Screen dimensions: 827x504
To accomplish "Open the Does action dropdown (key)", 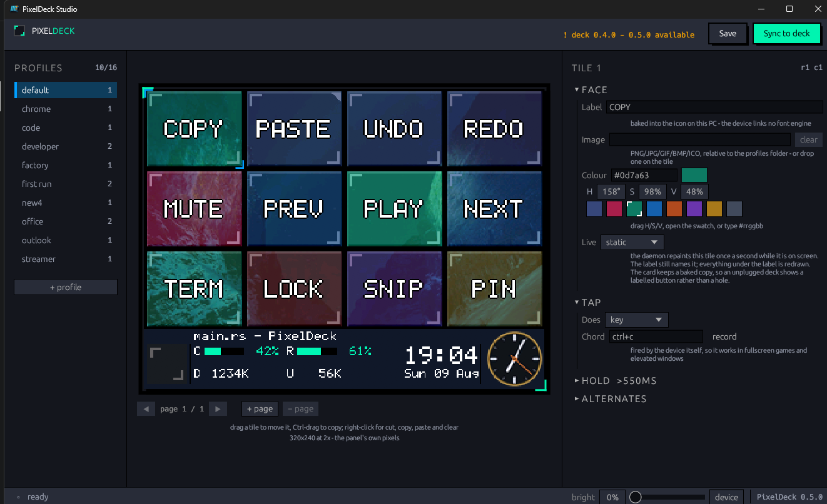I will click(x=637, y=320).
